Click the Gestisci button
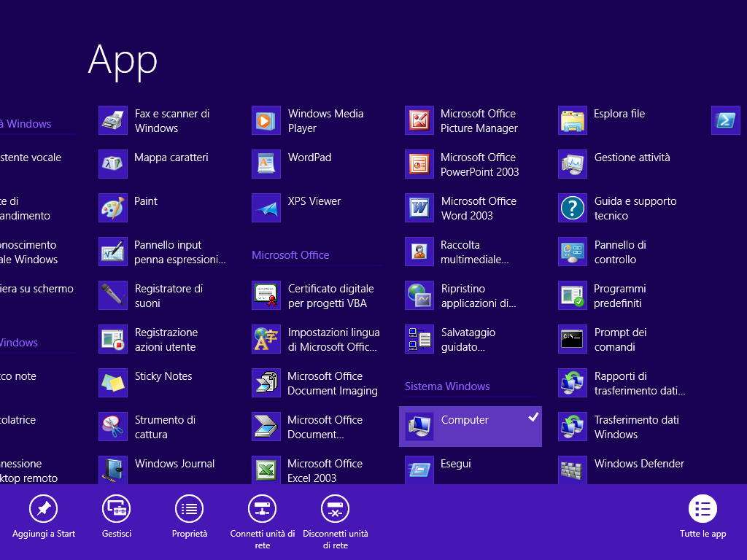747x560 pixels. click(117, 517)
